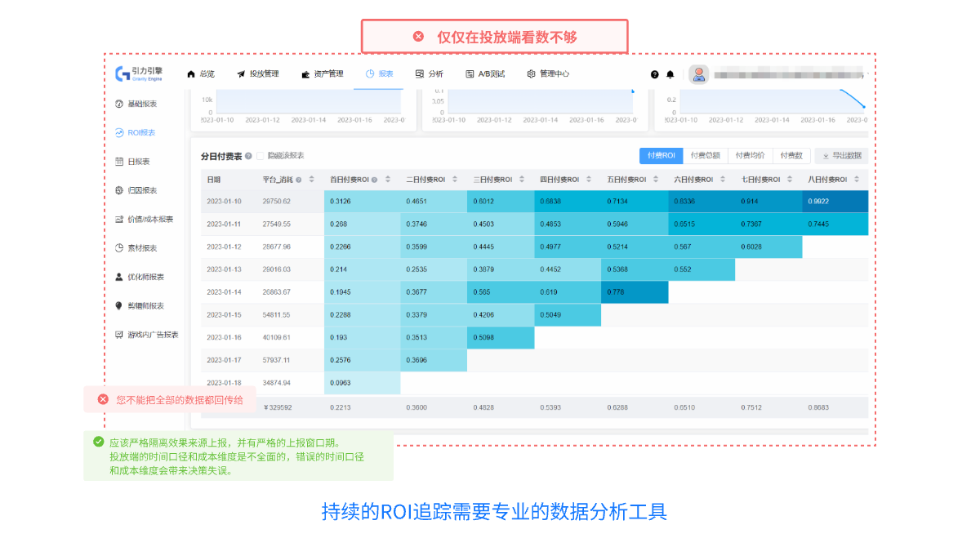Click the dark blue 0.9922 ROI cell
The height and width of the screenshot is (556, 980).
click(835, 202)
